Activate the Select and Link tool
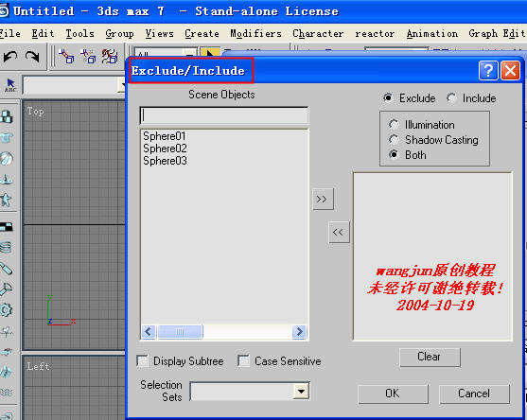This screenshot has height=420, width=527. tap(66, 56)
